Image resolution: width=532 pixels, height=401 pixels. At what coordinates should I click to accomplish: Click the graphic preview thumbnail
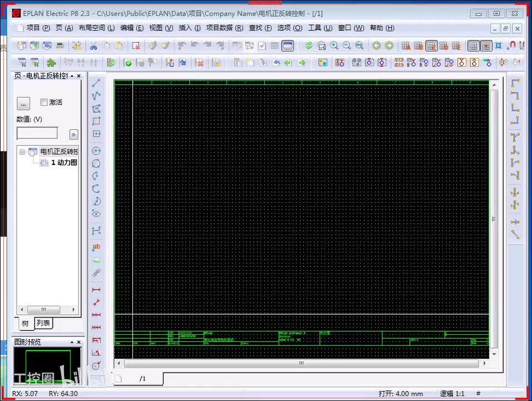pos(47,366)
